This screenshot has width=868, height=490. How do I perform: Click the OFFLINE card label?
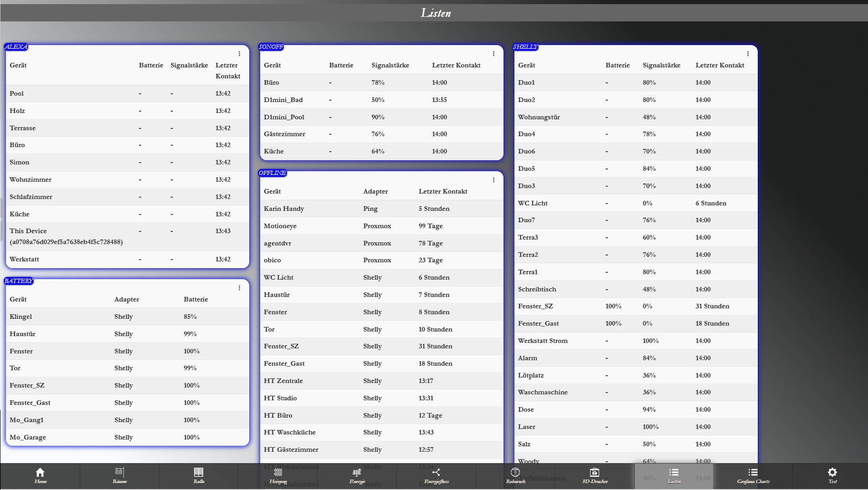272,173
